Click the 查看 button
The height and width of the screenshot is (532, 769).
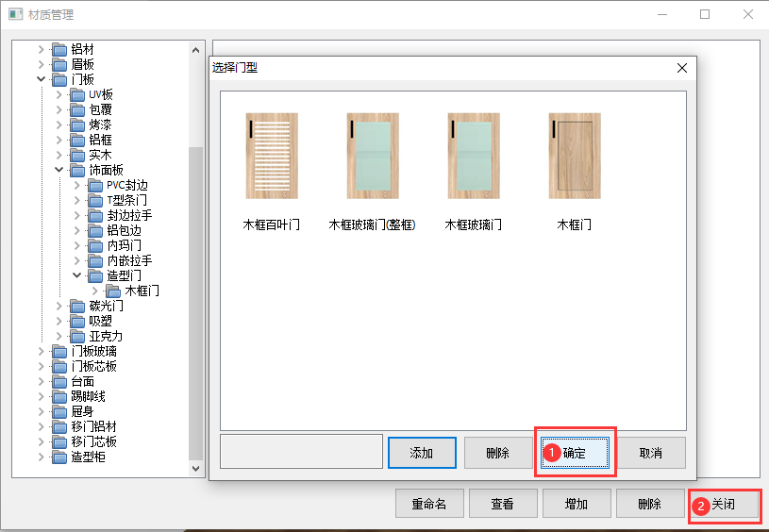[503, 504]
